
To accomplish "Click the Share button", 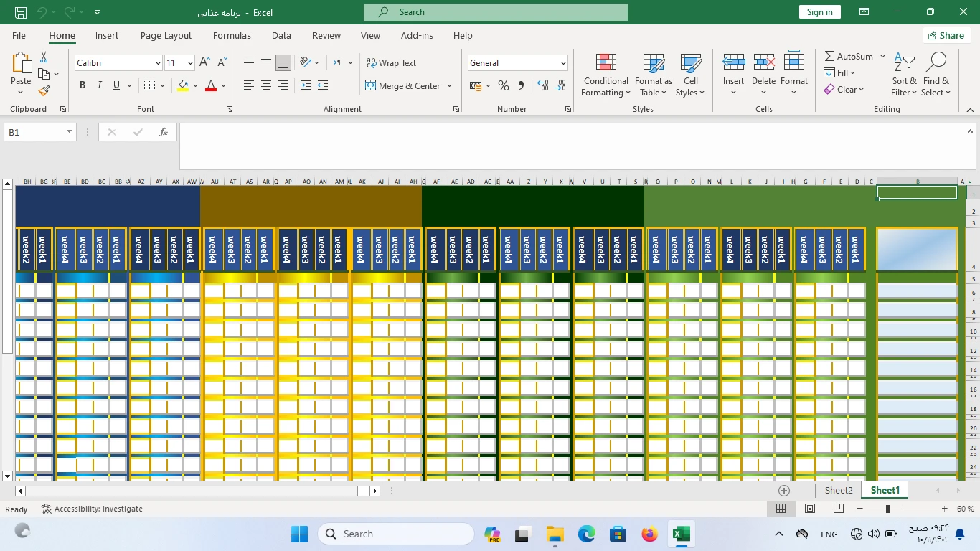I will (x=946, y=35).
